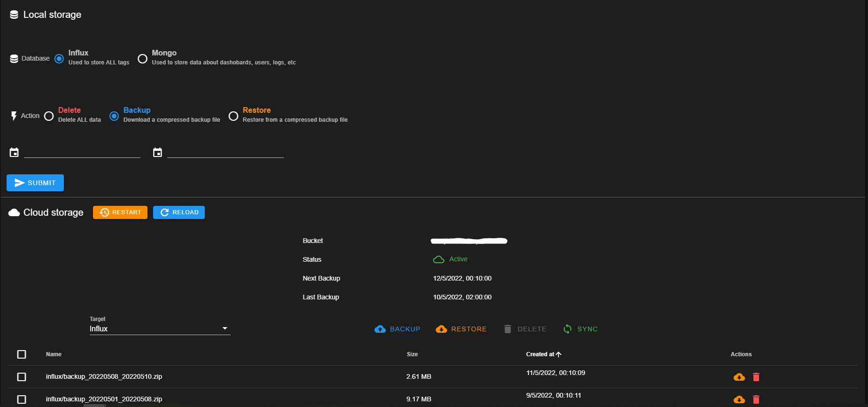Click the RELOAD button
The image size is (868, 407).
[179, 212]
